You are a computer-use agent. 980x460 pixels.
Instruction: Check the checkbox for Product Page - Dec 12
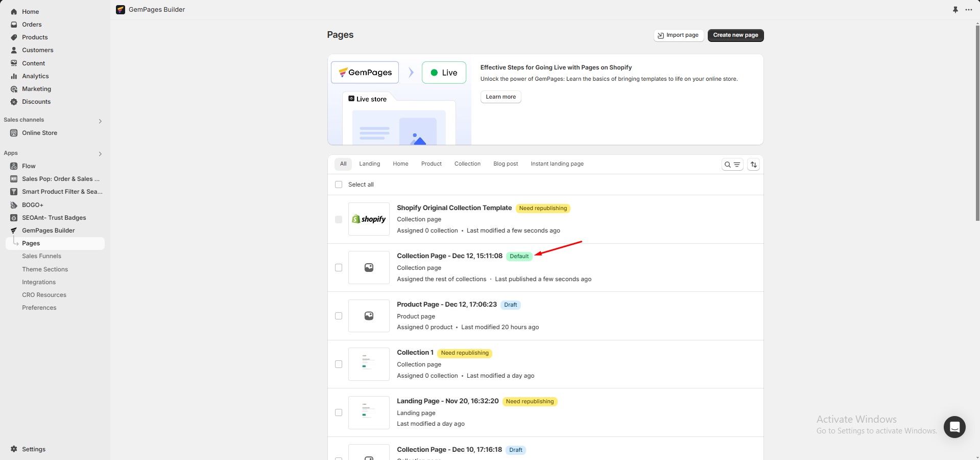[x=339, y=316]
